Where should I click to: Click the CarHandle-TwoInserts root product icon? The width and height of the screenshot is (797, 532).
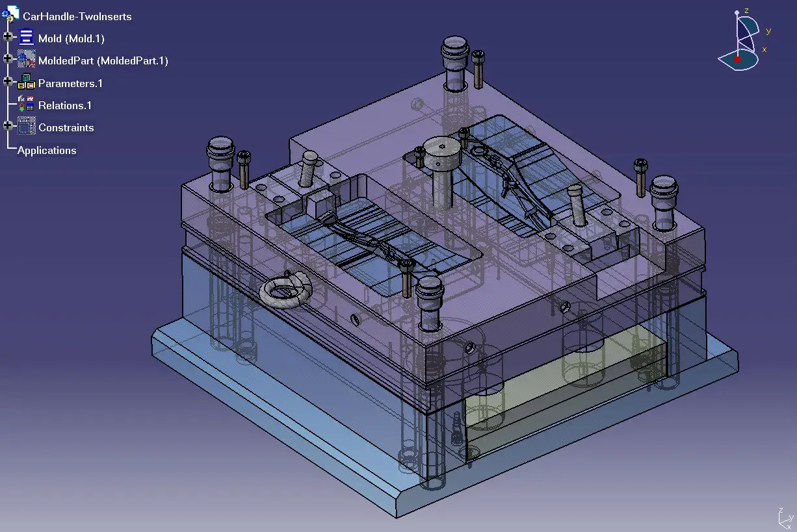[11, 14]
